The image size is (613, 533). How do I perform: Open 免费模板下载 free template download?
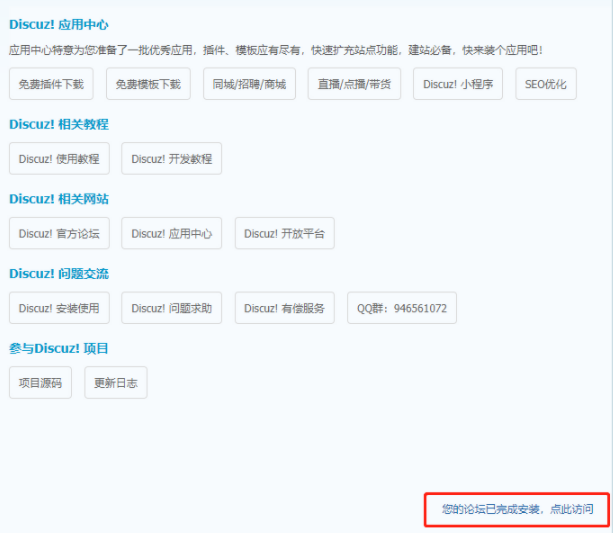[148, 84]
